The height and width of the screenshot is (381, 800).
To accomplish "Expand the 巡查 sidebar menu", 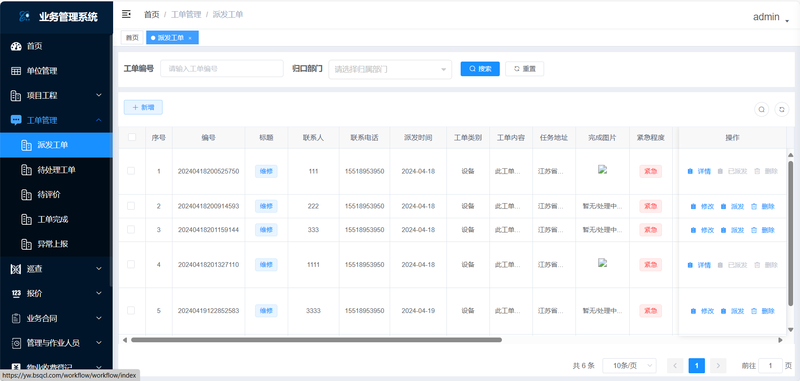I will (x=56, y=269).
